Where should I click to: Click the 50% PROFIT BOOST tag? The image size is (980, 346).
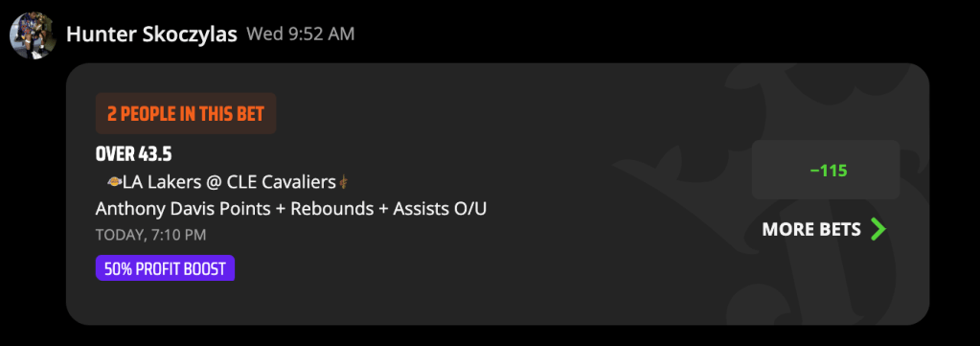pyautogui.click(x=165, y=268)
